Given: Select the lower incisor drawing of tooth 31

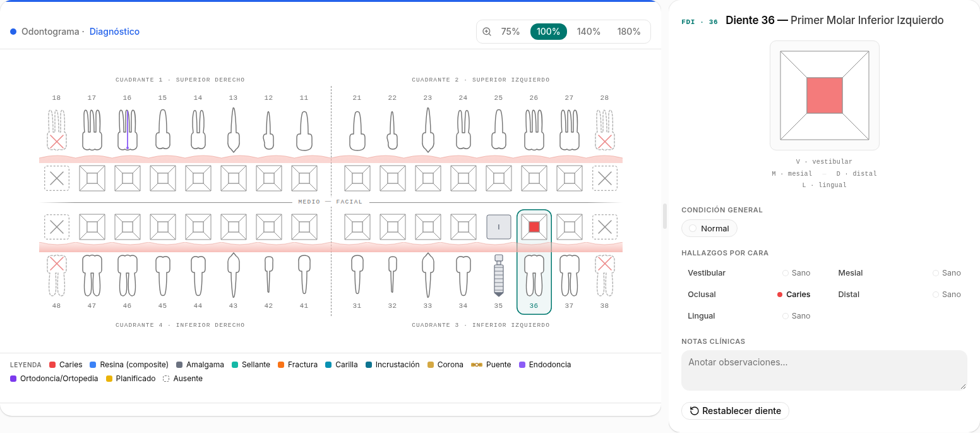Looking at the screenshot, I should (357, 274).
